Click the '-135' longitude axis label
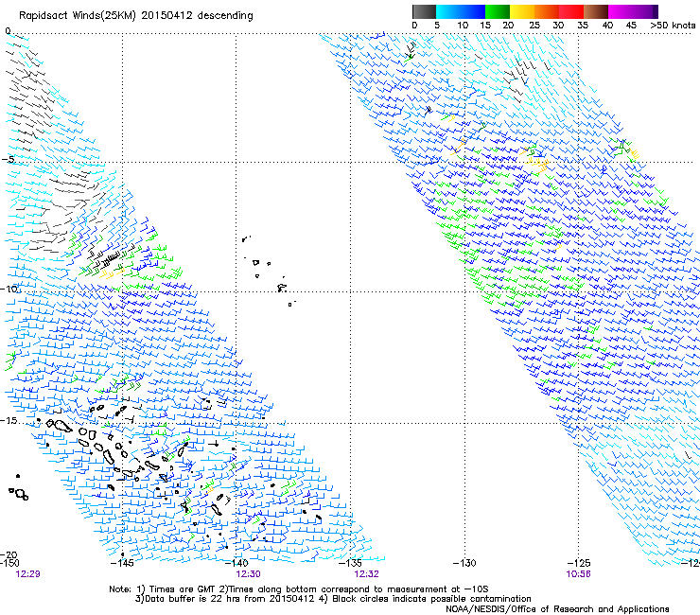The width and height of the screenshot is (700, 615). tap(350, 563)
